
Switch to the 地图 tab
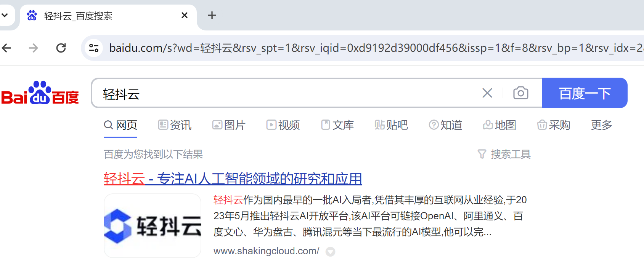pos(499,125)
